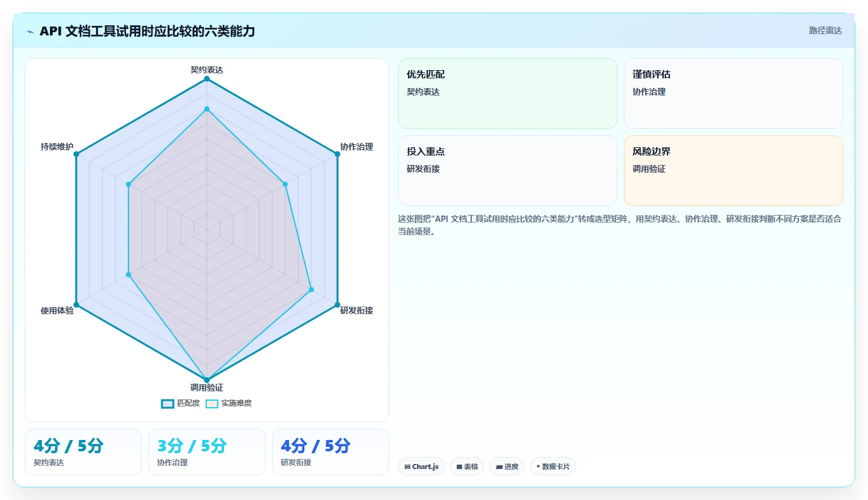The height and width of the screenshot is (500, 868).
Task: Click the 调用验证 text in 风险边界 card
Action: (x=649, y=169)
